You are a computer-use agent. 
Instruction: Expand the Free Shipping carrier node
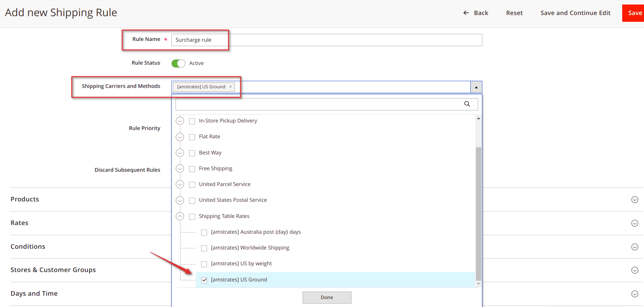[180, 169]
